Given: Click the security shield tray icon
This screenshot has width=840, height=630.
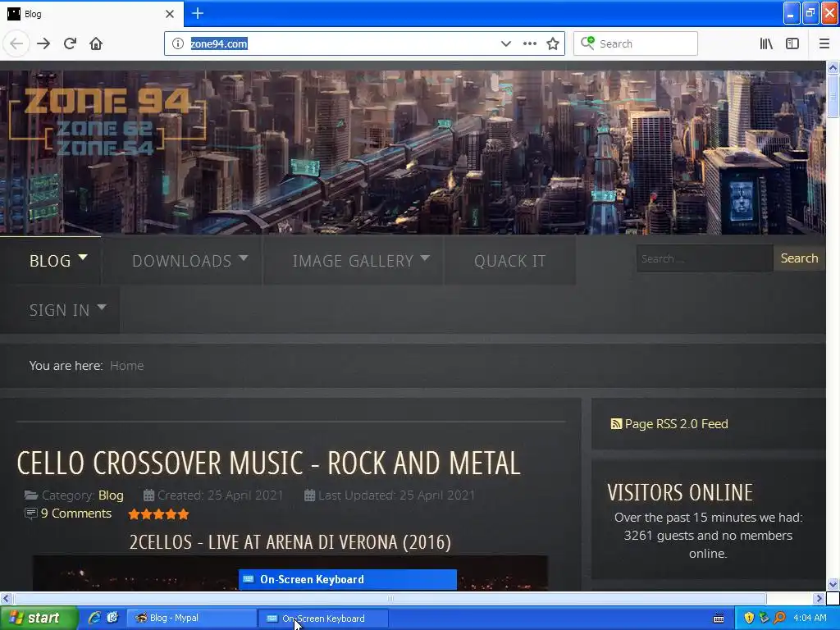Looking at the screenshot, I should [x=749, y=619].
